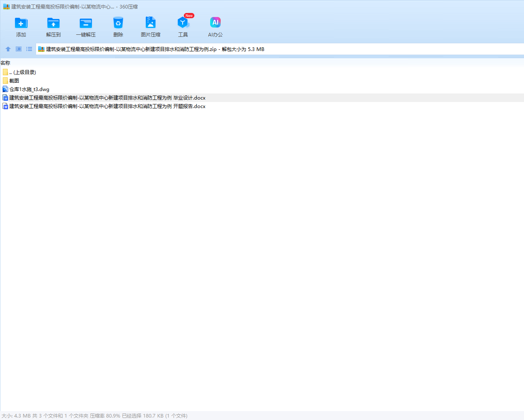Go up one directory using arrow icon
The width and height of the screenshot is (524, 420).
(8, 49)
